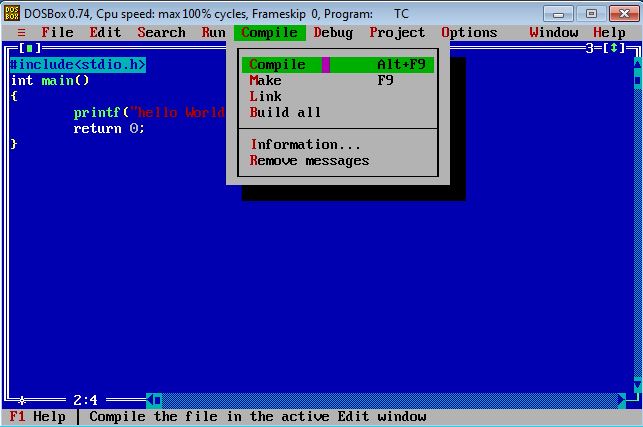Screen dimensions: 643x427
Task: Click the printf statement line
Action: (149, 112)
